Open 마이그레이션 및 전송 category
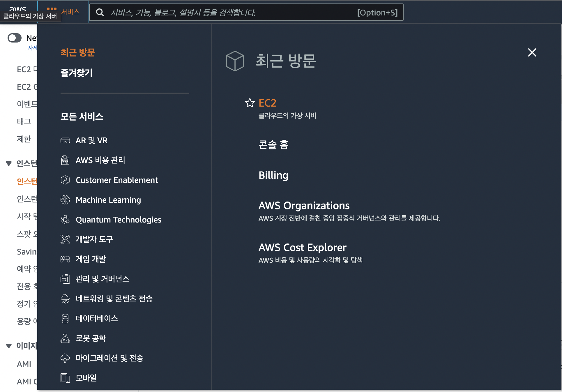562x392 pixels. pyautogui.click(x=109, y=358)
